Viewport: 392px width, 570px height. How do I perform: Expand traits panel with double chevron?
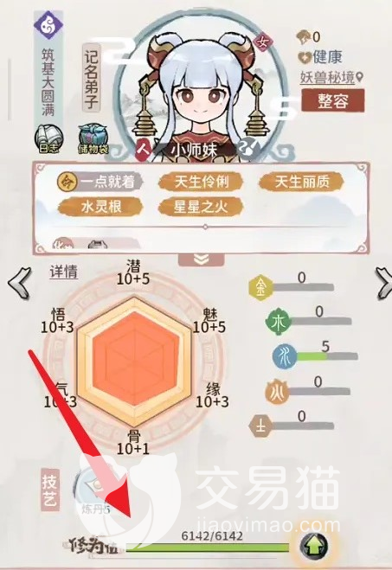[201, 259]
